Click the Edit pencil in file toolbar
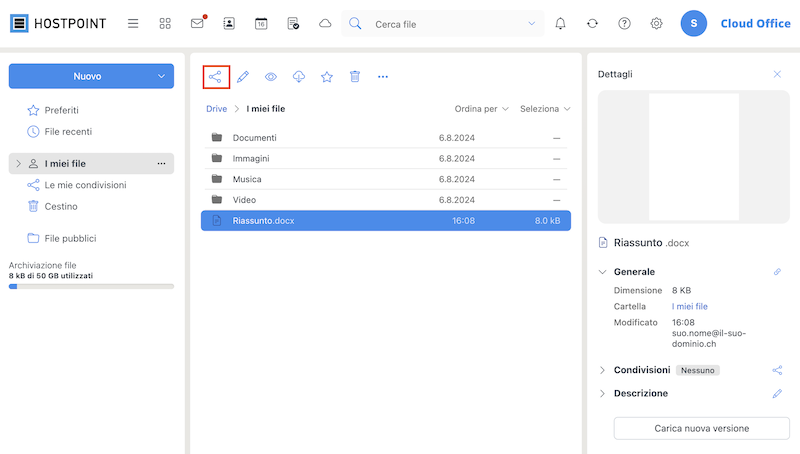This screenshot has width=800, height=454. click(243, 77)
